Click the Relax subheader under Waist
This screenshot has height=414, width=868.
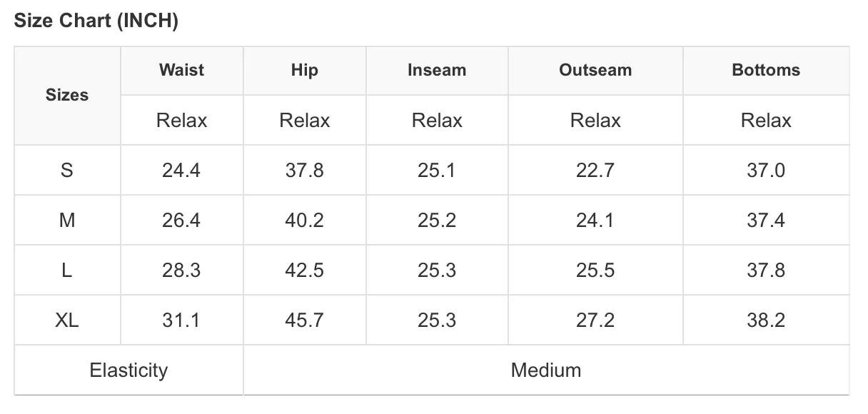[181, 121]
